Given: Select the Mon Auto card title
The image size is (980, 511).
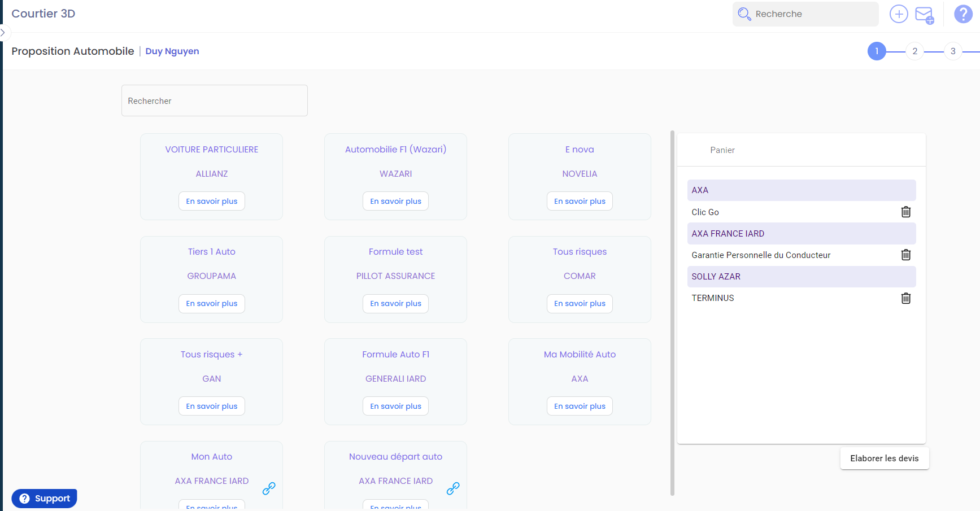Looking at the screenshot, I should click(x=212, y=457).
